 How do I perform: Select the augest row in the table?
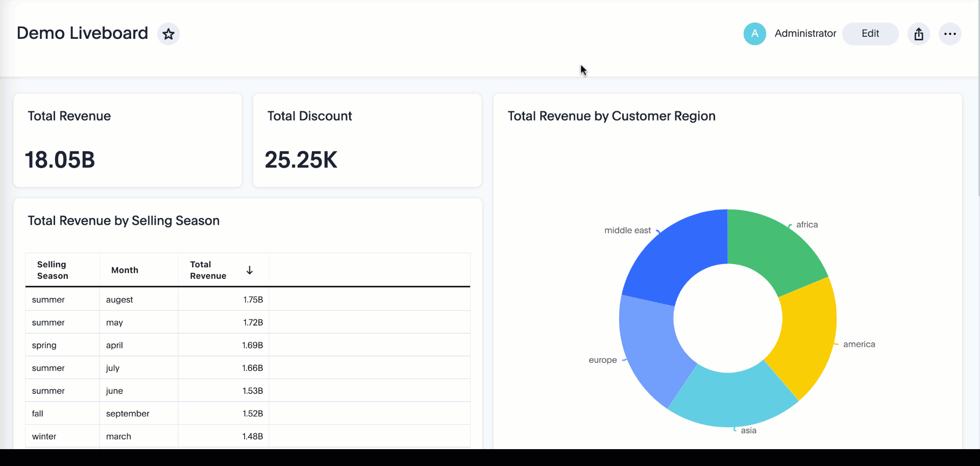119,300
